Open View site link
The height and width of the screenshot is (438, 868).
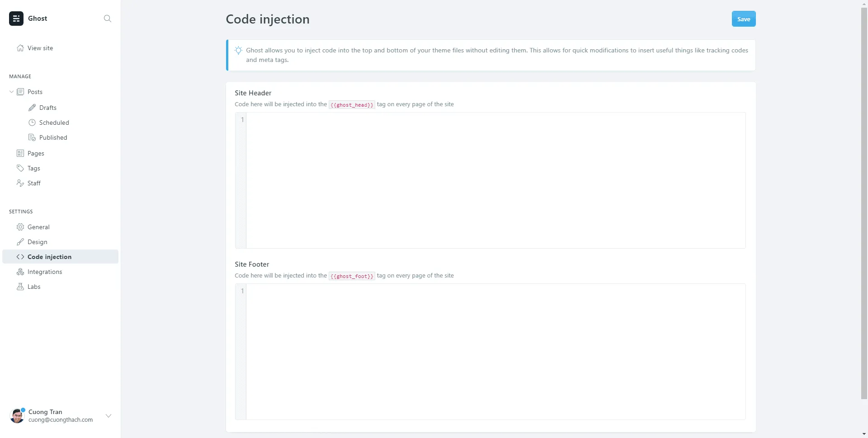[x=40, y=48]
